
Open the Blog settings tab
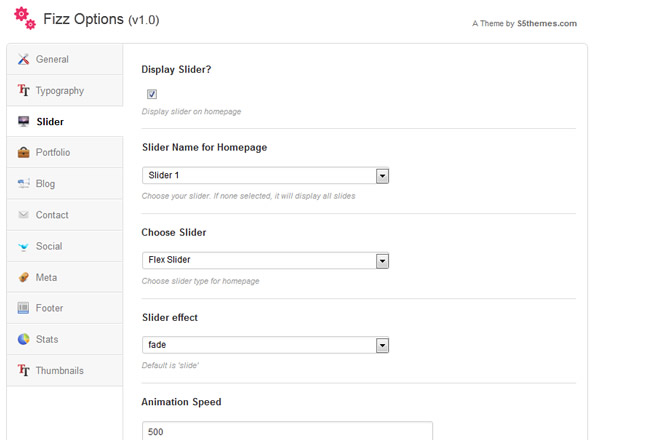[65, 183]
